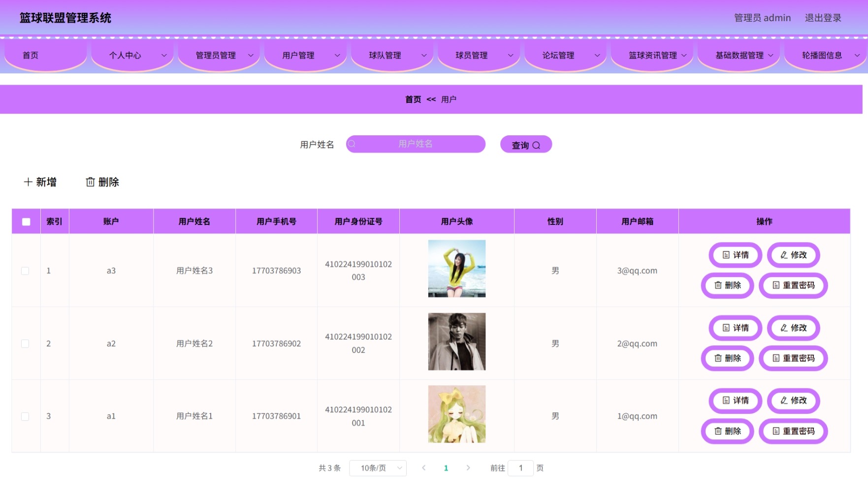Expand the 用户管理 menu
Screen dimensions: 868x493
point(305,55)
